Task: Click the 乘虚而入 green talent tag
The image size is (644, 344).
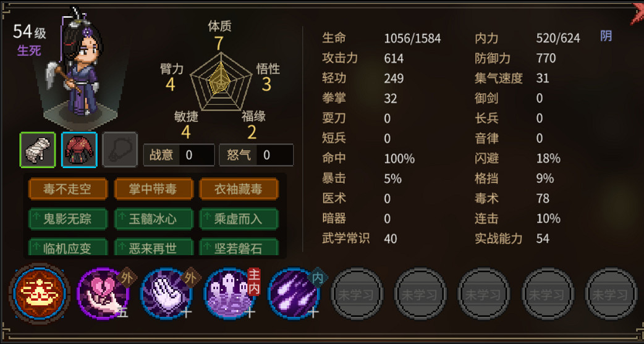Action: (x=239, y=219)
